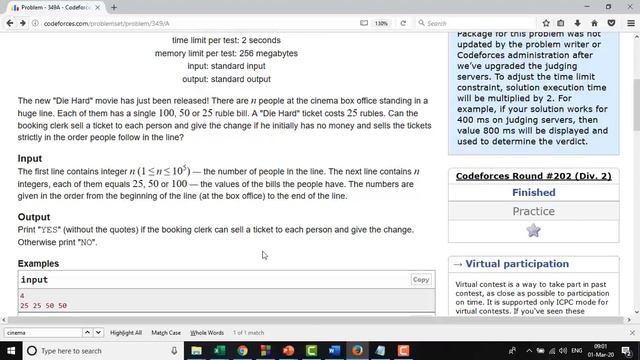Find previous match in find bar
This screenshot has width=640, height=360.
tap(87, 333)
